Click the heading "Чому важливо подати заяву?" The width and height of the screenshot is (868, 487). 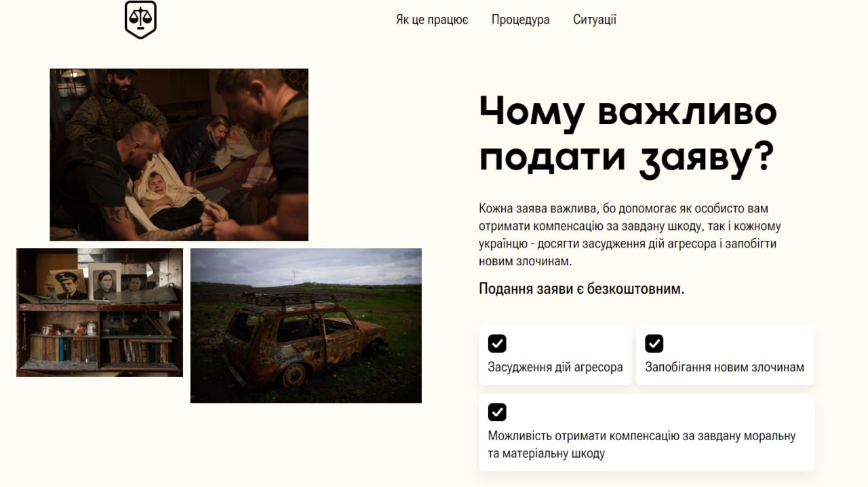(627, 134)
